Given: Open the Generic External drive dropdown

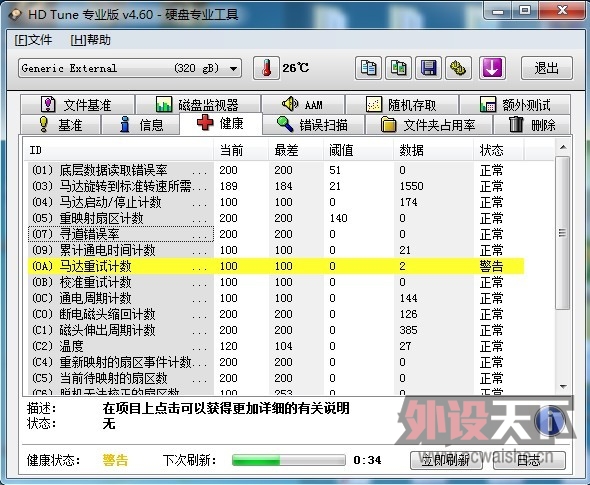Looking at the screenshot, I should point(130,68).
